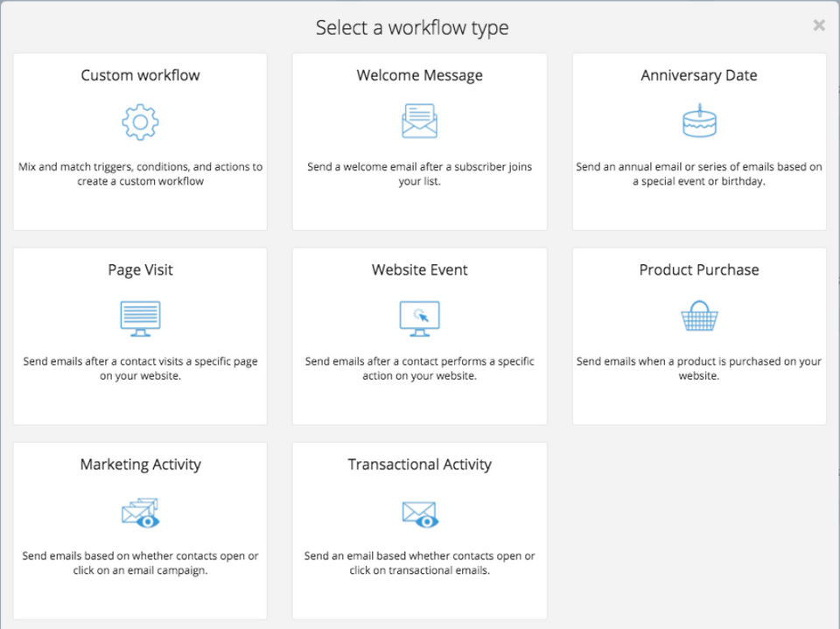Click the shopping basket icon for Product Purchase
Image resolution: width=840 pixels, height=629 pixels.
(699, 316)
